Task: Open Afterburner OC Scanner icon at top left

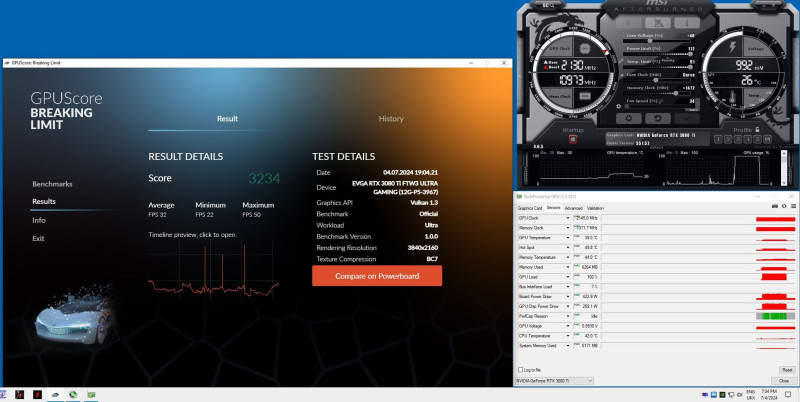Action: [x=549, y=5]
